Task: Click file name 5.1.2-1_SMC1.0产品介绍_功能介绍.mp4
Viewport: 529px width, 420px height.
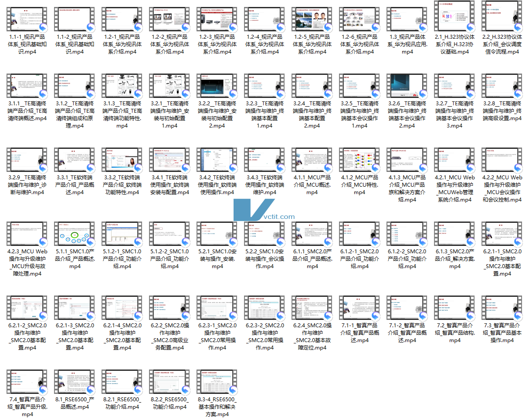Action: (122, 259)
